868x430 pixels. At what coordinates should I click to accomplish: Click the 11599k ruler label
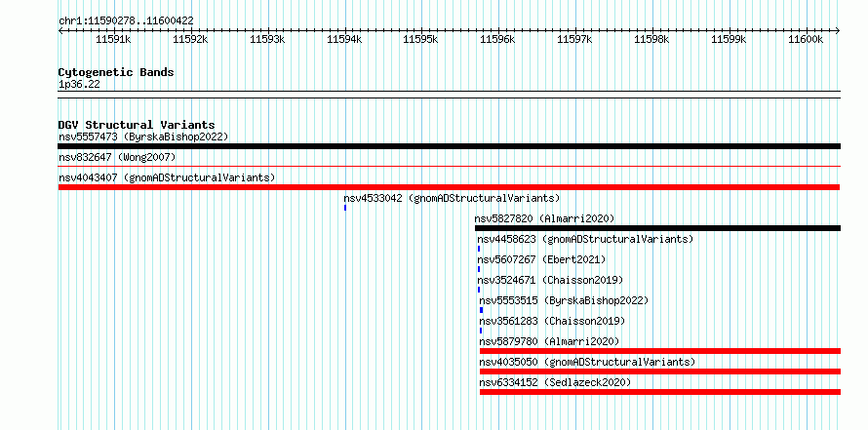[x=728, y=39]
